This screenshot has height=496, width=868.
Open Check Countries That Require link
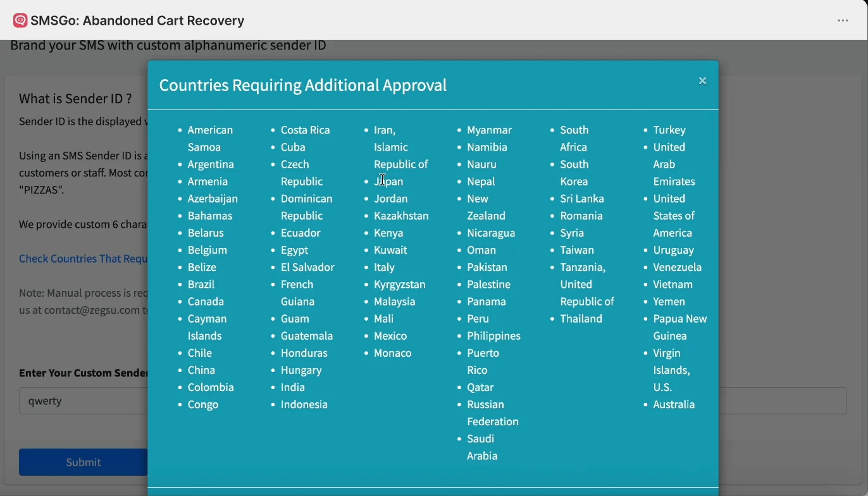pos(83,259)
